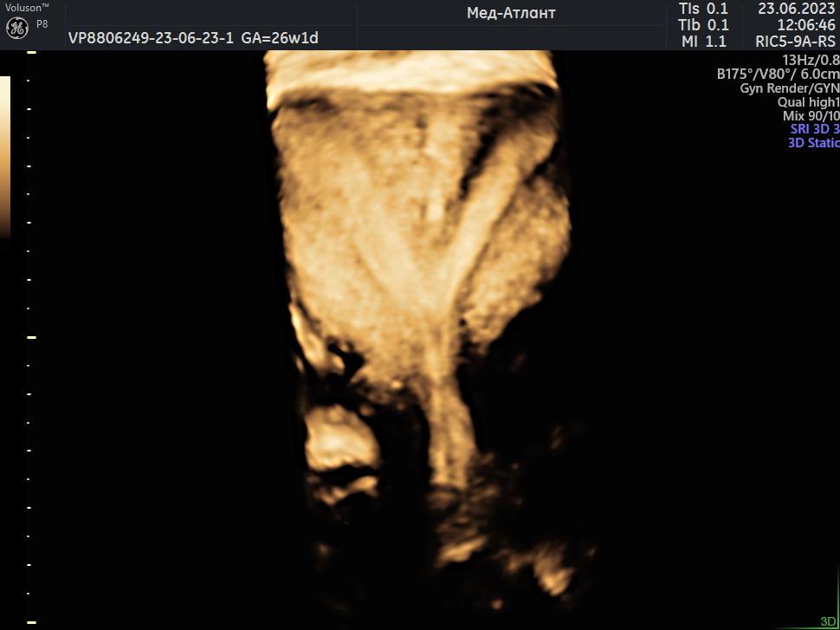Click the probe name RIC5-9A-RS
The image size is (840, 630).
pyautogui.click(x=795, y=42)
